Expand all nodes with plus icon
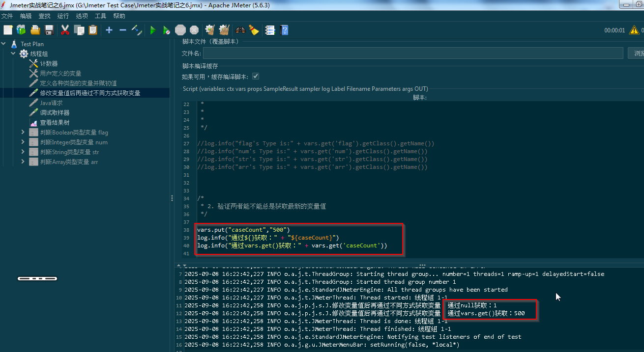Image resolution: width=644 pixels, height=352 pixels. [x=109, y=30]
